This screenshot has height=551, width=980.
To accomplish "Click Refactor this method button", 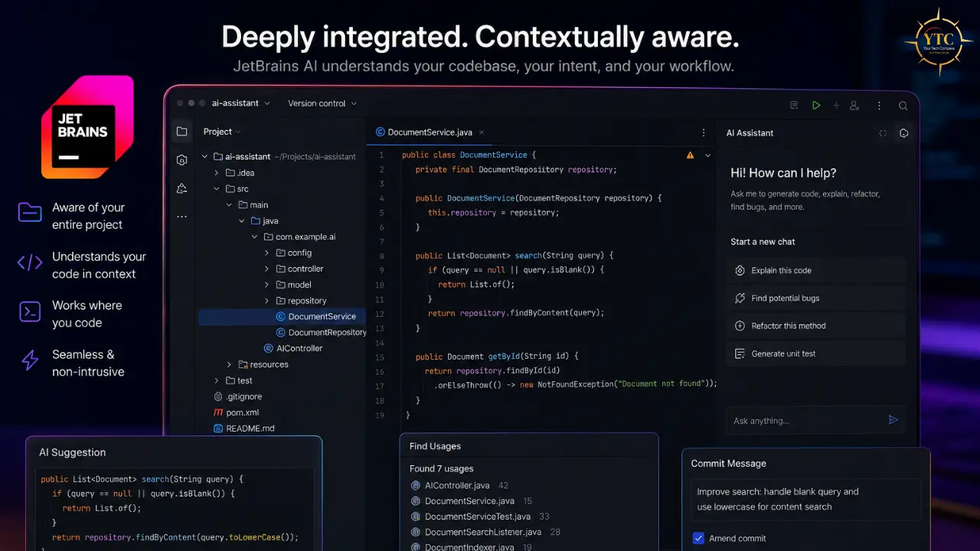I will click(816, 326).
